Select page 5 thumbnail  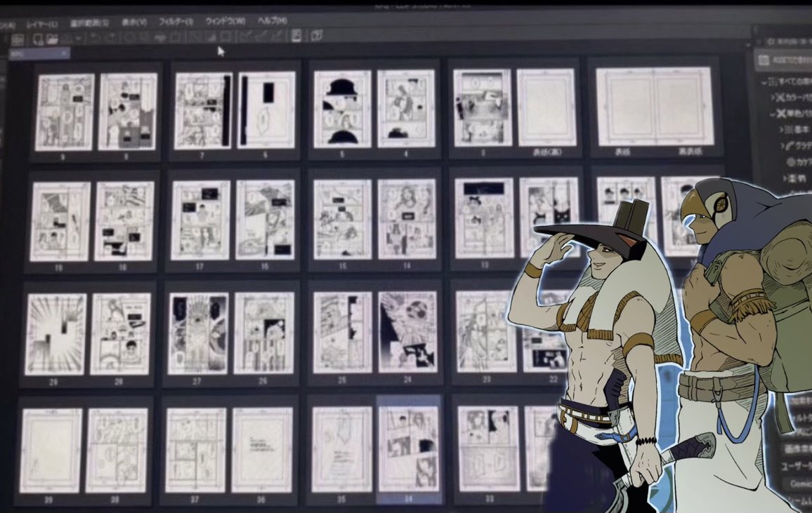coord(342,109)
